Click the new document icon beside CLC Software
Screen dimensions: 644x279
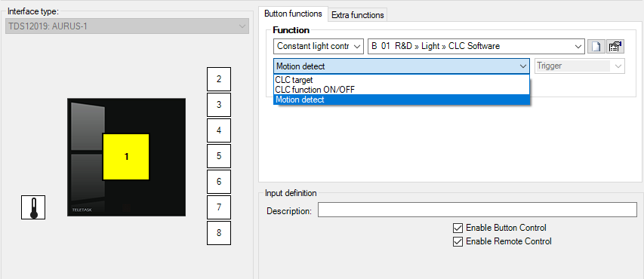click(596, 46)
